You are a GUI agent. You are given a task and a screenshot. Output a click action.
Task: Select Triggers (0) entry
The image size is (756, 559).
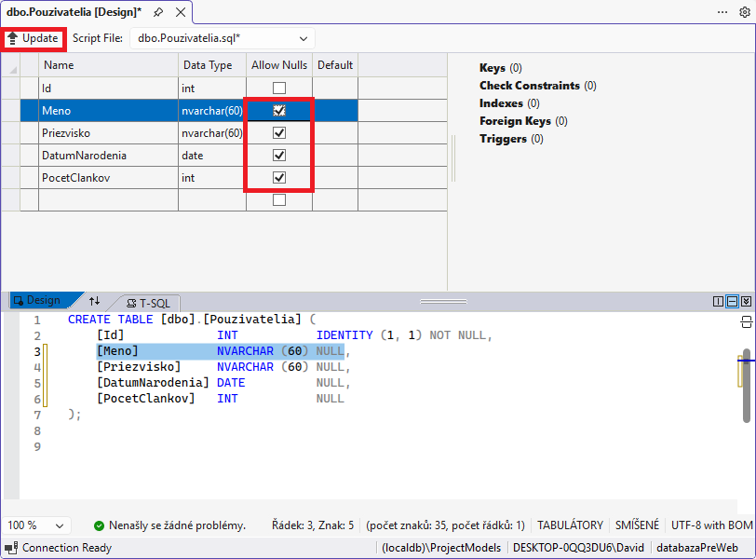[511, 139]
